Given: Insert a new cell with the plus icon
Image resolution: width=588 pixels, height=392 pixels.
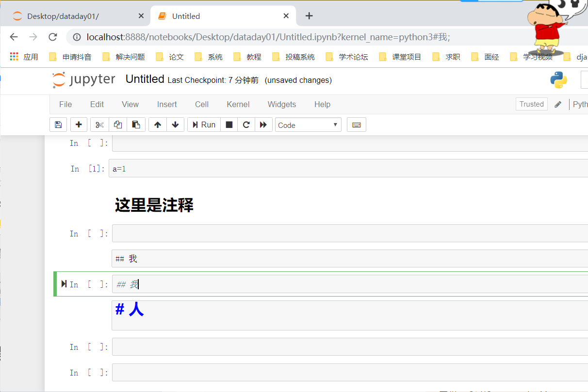Looking at the screenshot, I should [x=79, y=125].
